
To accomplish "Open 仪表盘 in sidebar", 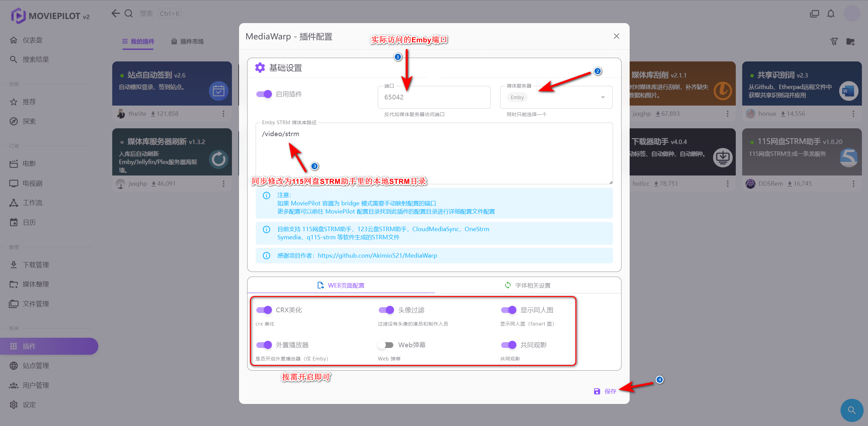I will click(x=49, y=40).
